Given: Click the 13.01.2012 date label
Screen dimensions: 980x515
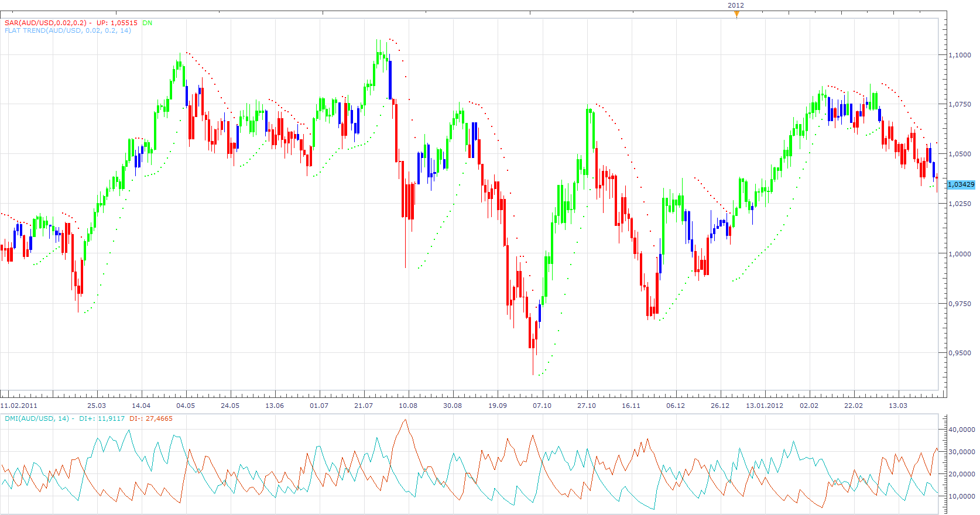Looking at the screenshot, I should click(x=765, y=406).
